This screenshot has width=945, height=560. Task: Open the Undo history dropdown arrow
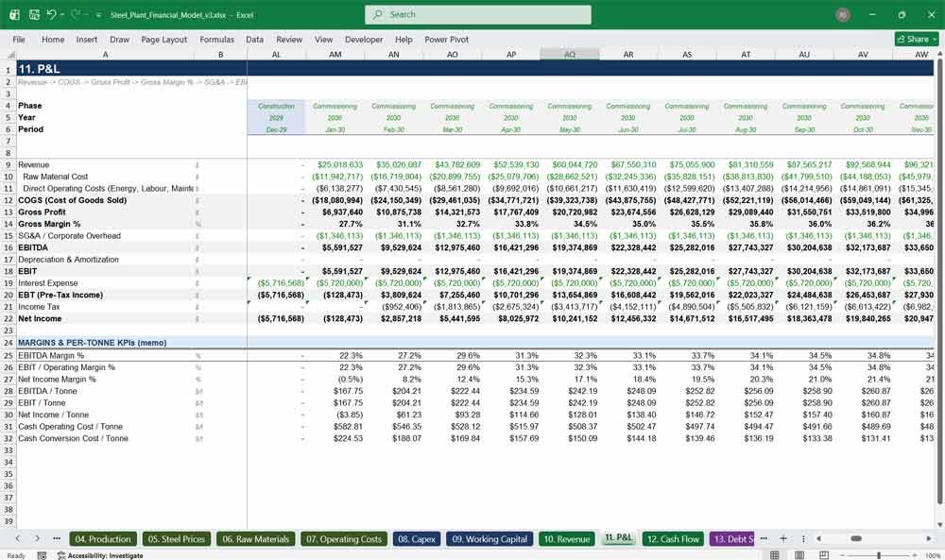(62, 14)
